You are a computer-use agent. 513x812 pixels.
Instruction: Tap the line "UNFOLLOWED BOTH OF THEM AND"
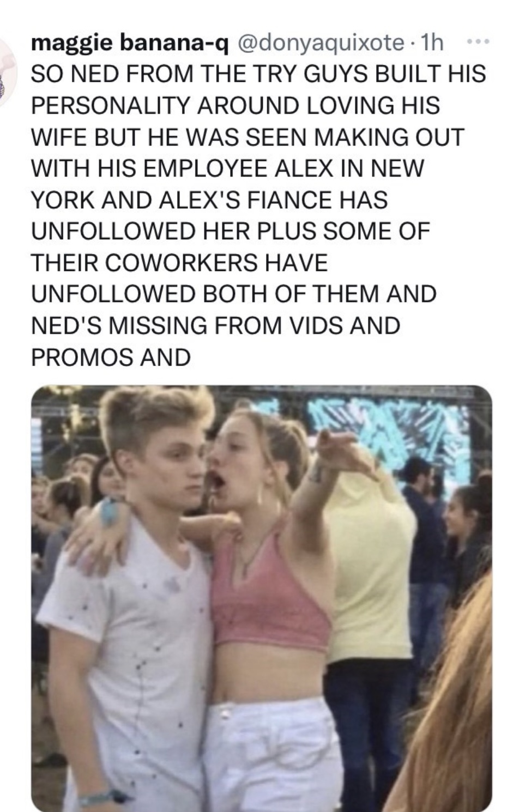pyautogui.click(x=234, y=294)
